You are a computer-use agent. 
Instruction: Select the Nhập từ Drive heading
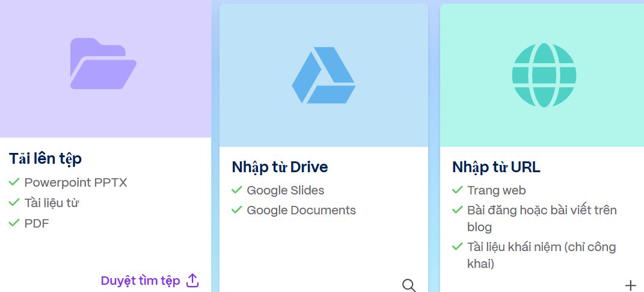280,167
